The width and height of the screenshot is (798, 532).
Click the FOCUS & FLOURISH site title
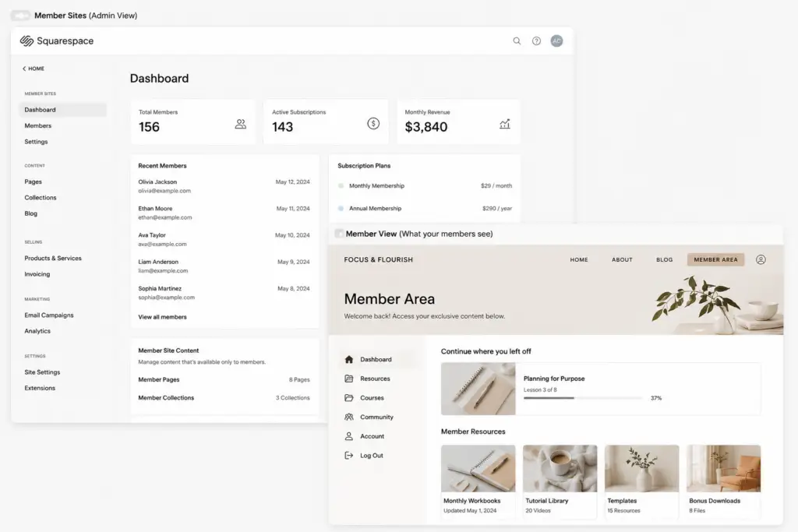pos(378,259)
